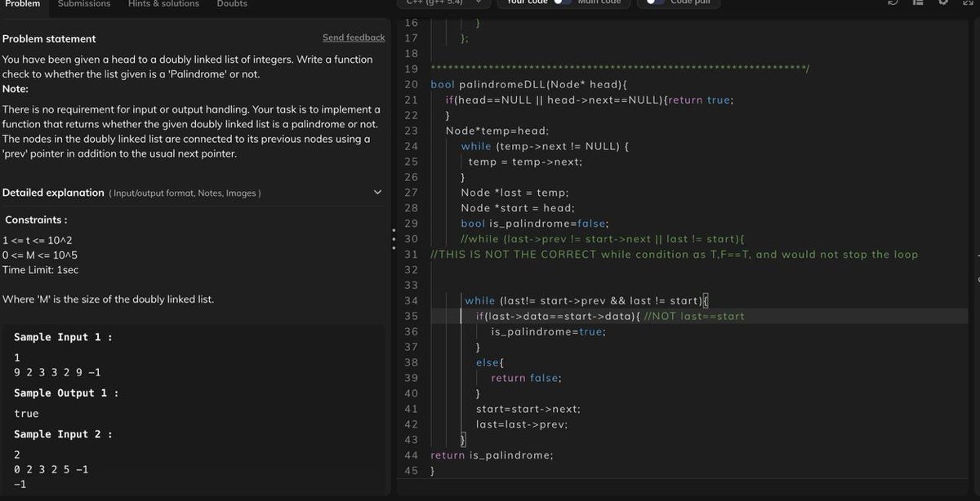Switch to the Submissions tab
This screenshot has width=980, height=501.
click(84, 4)
